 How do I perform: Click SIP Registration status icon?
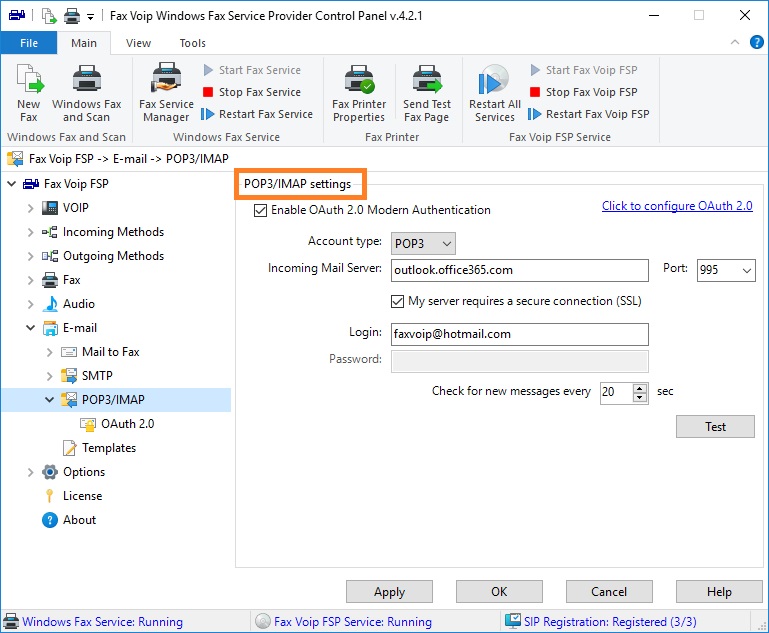click(x=513, y=621)
